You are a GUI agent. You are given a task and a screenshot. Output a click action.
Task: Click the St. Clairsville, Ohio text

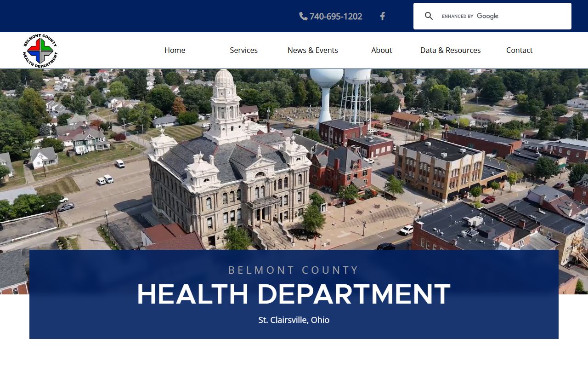[294, 320]
